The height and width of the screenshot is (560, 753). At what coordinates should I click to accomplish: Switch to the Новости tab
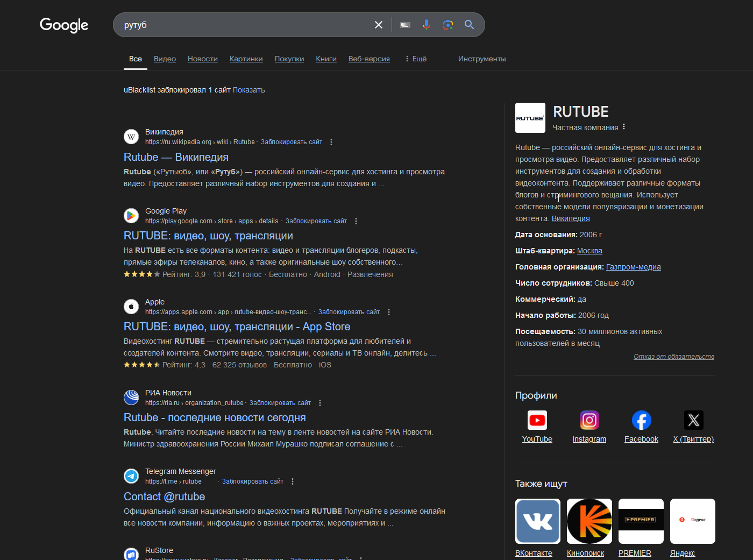pyautogui.click(x=203, y=59)
